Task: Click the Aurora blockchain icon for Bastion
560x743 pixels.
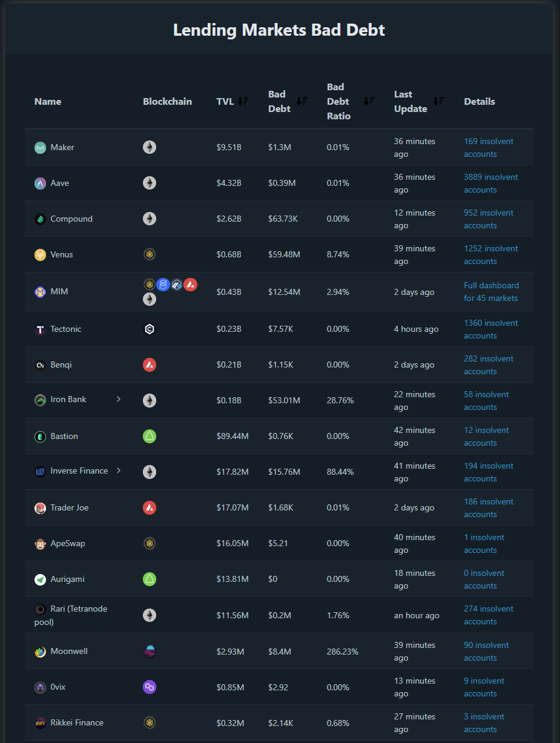Action: tap(150, 437)
